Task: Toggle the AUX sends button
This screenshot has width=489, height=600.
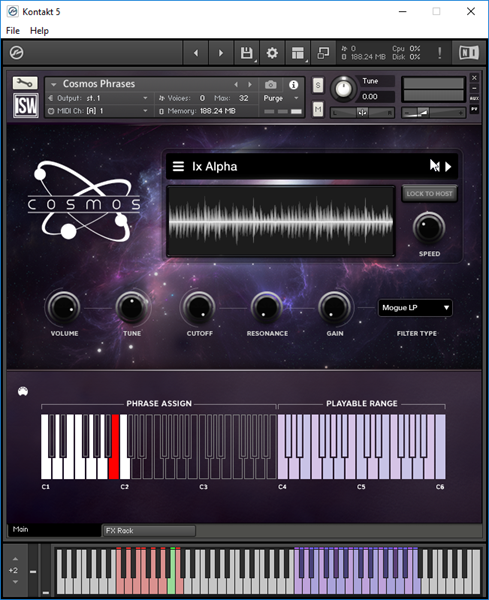Action: tap(474, 98)
